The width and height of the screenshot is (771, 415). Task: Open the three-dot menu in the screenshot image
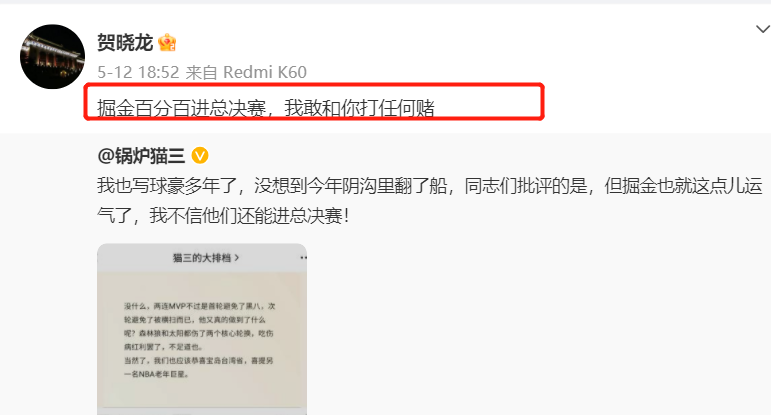pos(303,258)
